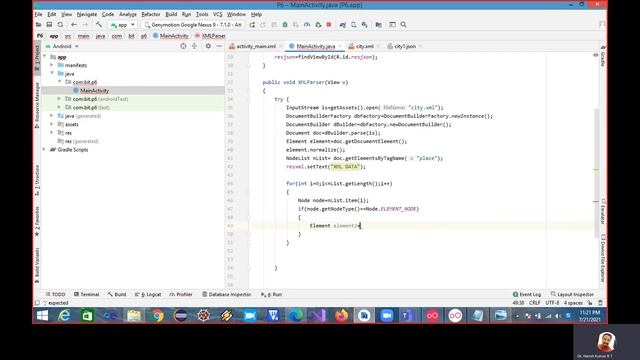The height and width of the screenshot is (360, 640).
Task: Select MainActivity in the project tree
Action: (94, 91)
